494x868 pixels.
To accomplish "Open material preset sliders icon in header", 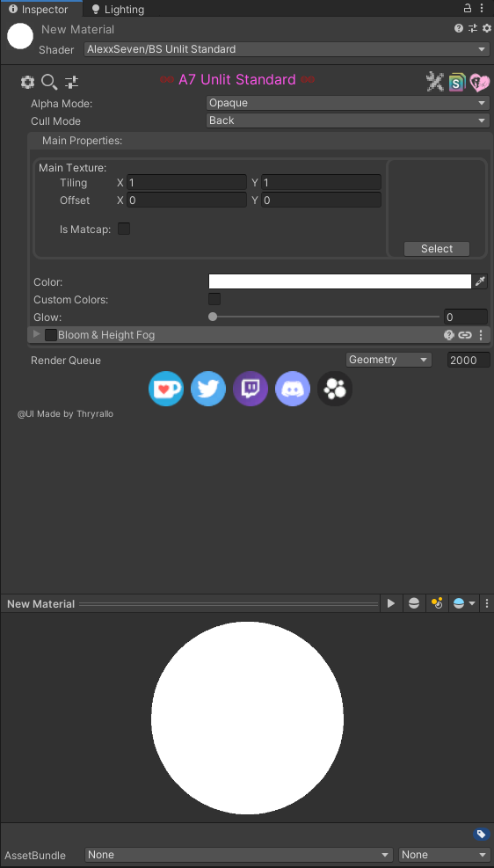I will pos(472,28).
